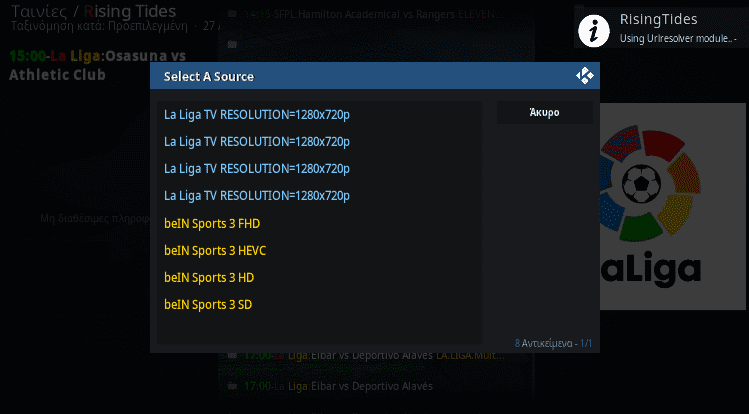Select beIN Sports 3 FHD source
The height and width of the screenshot is (414, 749).
click(319, 223)
